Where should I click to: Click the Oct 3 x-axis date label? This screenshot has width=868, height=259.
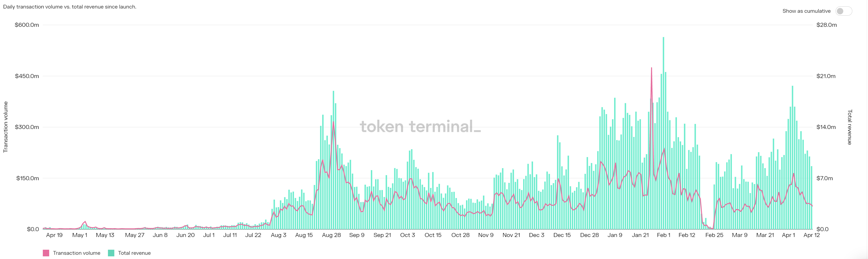[407, 235]
